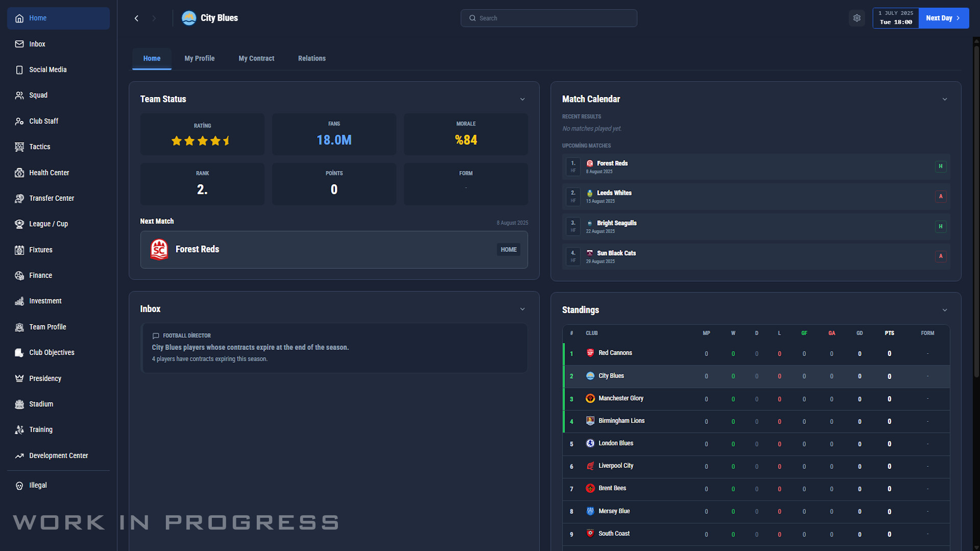The height and width of the screenshot is (551, 980).
Task: Click the Illegal sidebar icon
Action: coord(19,485)
